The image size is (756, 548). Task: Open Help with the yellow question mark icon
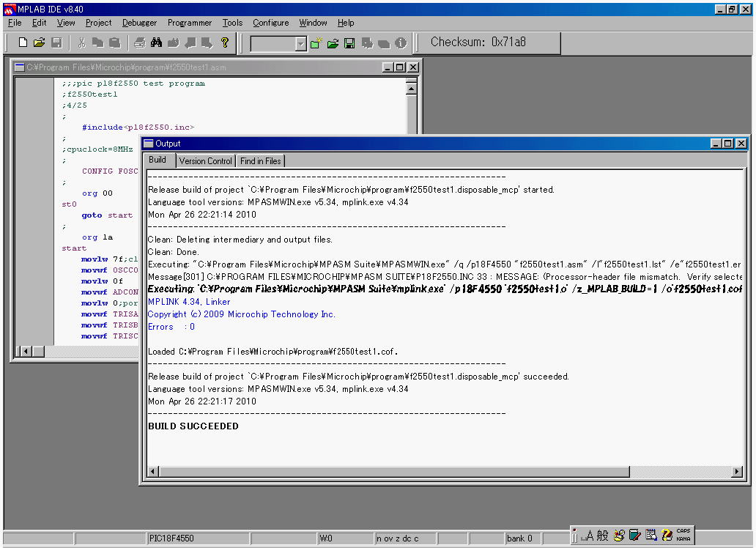224,43
